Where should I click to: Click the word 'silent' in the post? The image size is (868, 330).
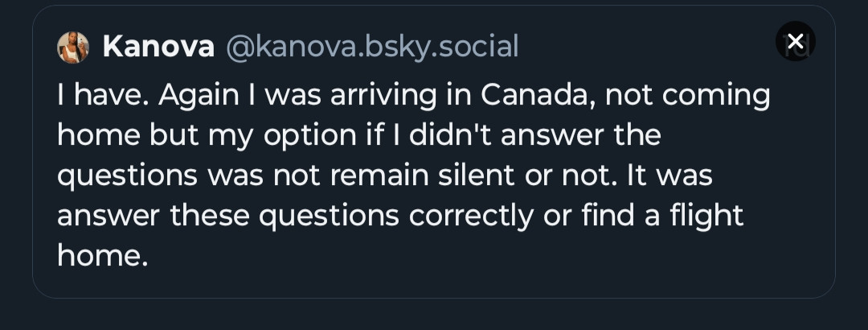pyautogui.click(x=476, y=175)
